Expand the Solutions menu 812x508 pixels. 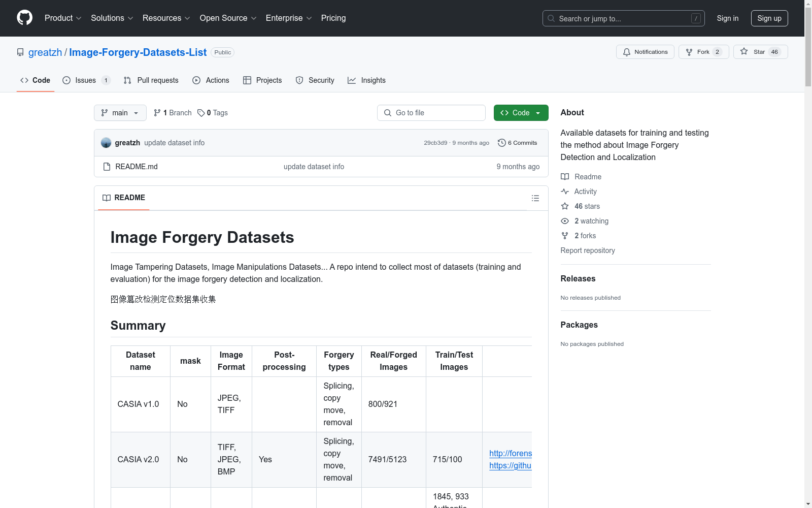tap(112, 18)
